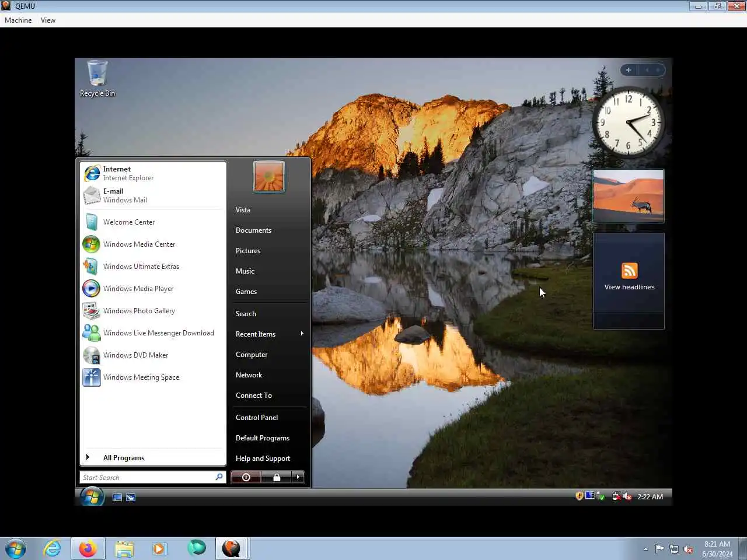
Task: Click the Vista tray security shield icon
Action: pos(579,496)
